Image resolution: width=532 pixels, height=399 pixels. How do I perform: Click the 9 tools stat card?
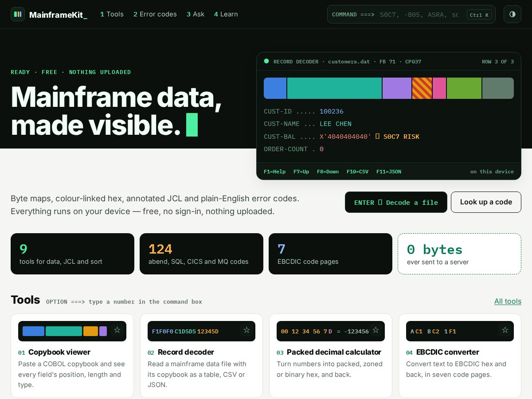[72, 254]
